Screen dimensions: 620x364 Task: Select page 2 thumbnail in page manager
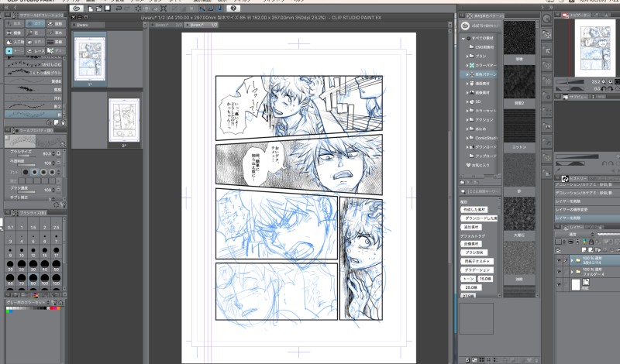124,120
